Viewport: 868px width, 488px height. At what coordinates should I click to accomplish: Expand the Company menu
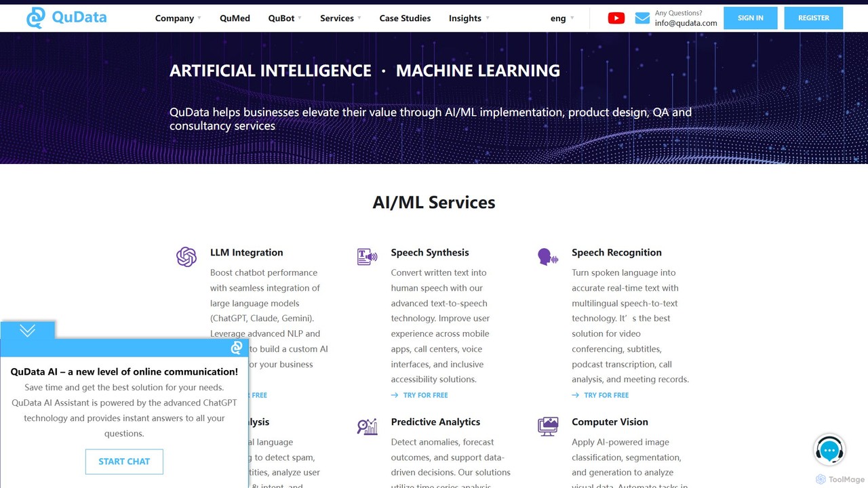tap(178, 18)
